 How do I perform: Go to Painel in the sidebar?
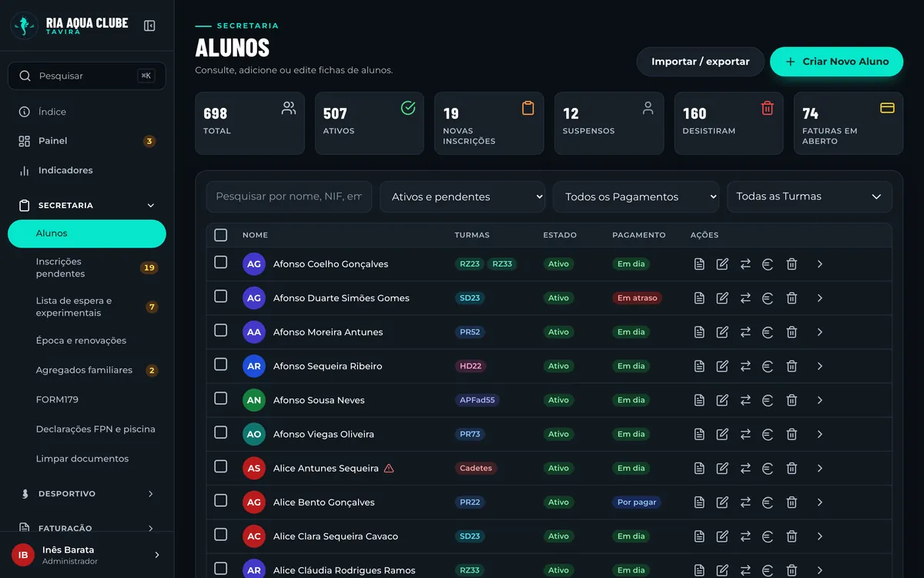pyautogui.click(x=86, y=141)
